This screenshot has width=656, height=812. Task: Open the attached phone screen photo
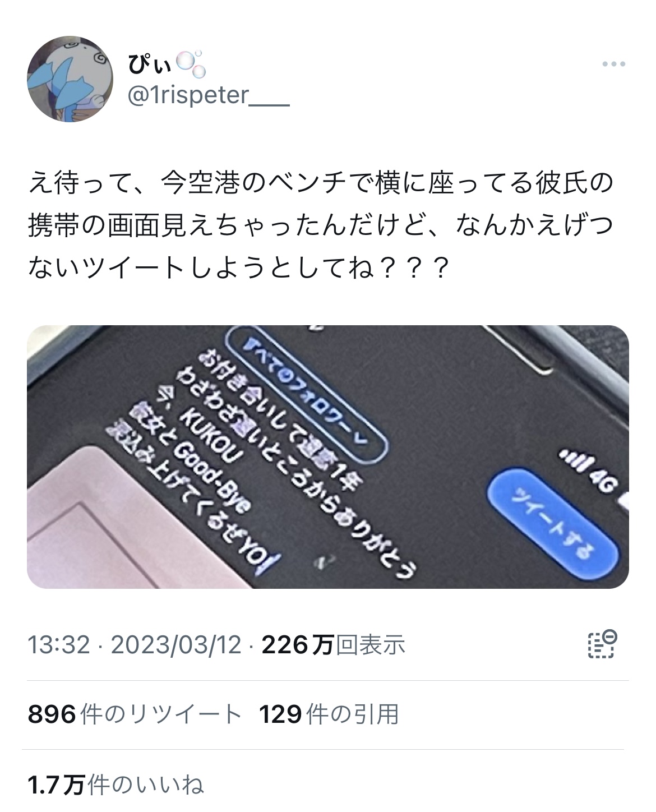tap(328, 456)
